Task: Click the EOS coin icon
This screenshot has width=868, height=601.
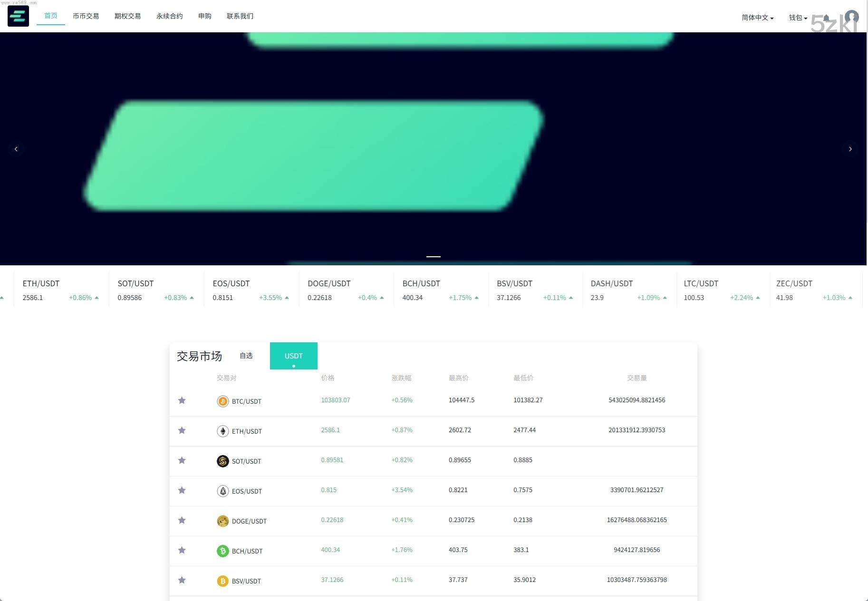Action: click(222, 491)
